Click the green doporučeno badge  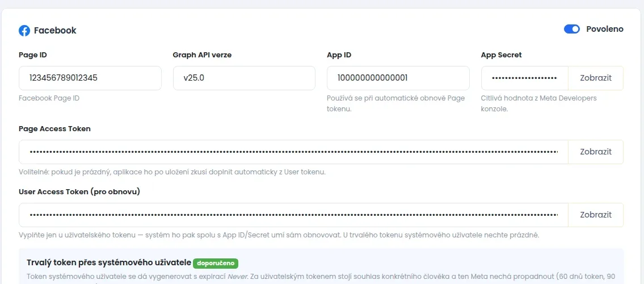pos(216,263)
